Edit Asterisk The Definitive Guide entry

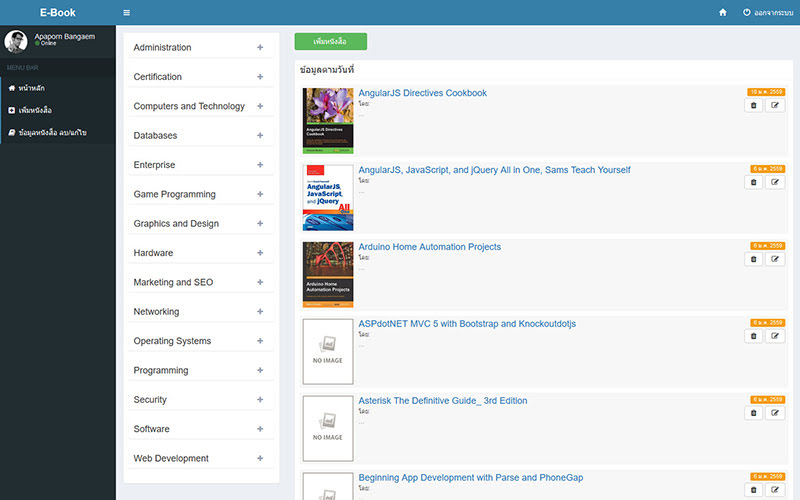[x=775, y=413]
